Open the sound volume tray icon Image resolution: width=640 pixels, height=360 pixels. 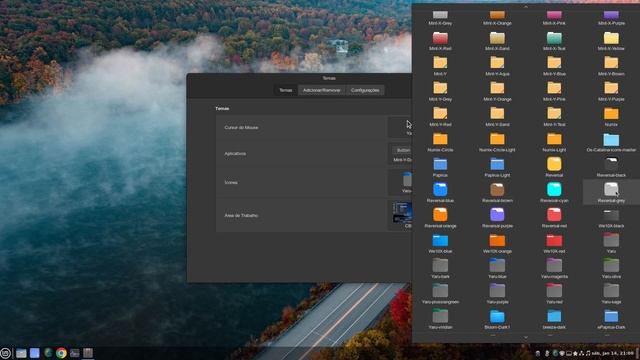click(x=588, y=353)
